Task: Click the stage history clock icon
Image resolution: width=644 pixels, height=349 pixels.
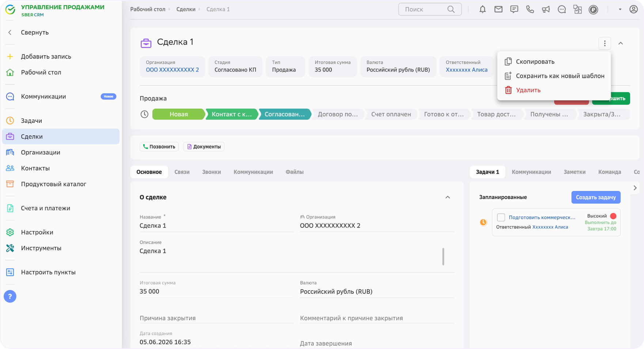Action: [144, 114]
